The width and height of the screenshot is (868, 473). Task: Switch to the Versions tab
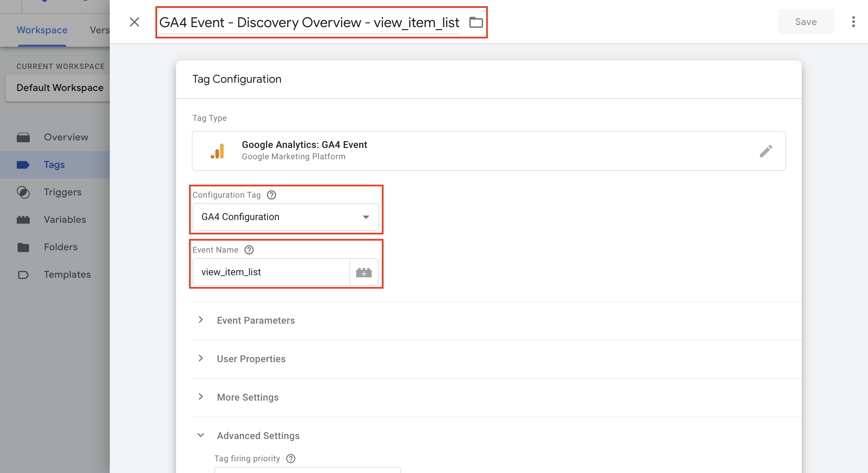click(100, 30)
